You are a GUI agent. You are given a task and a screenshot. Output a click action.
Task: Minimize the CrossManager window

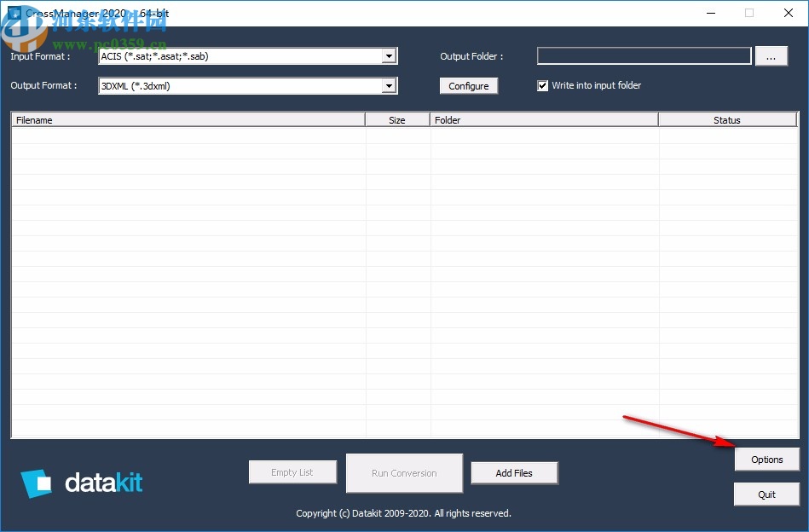tap(710, 13)
